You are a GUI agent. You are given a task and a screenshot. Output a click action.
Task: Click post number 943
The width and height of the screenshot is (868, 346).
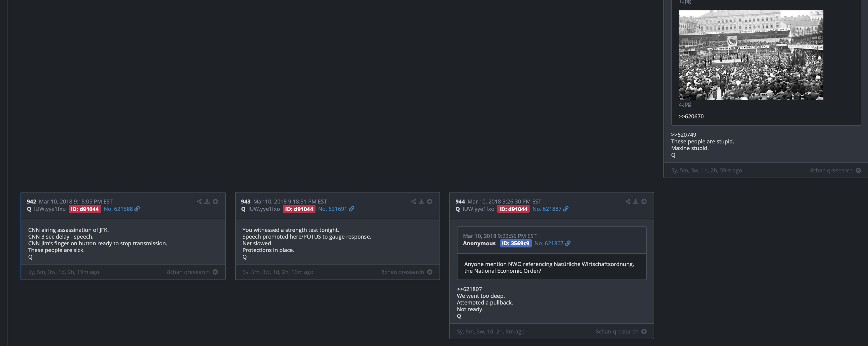[246, 201]
